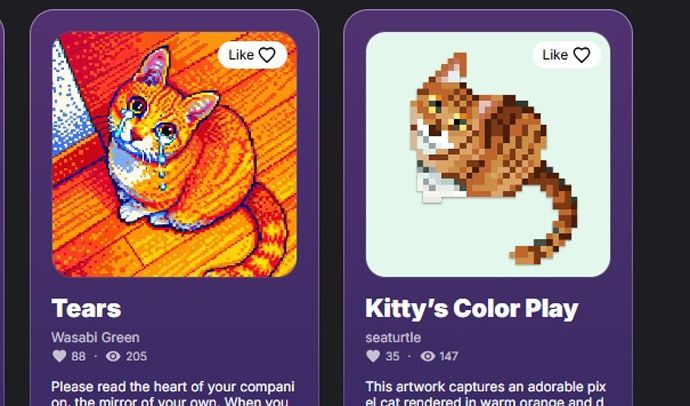This screenshot has height=406, width=690.
Task: Click filled heart icon beside 35
Action: click(x=373, y=356)
